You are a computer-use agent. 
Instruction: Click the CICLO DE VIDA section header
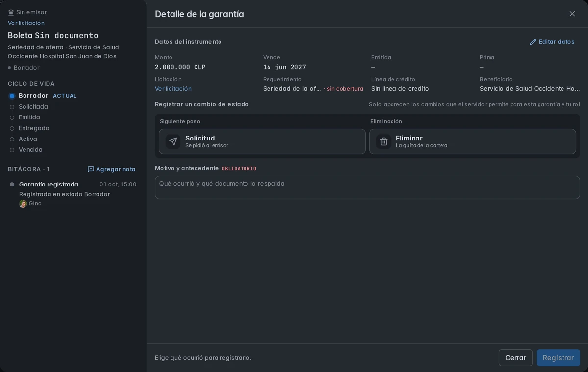(31, 84)
